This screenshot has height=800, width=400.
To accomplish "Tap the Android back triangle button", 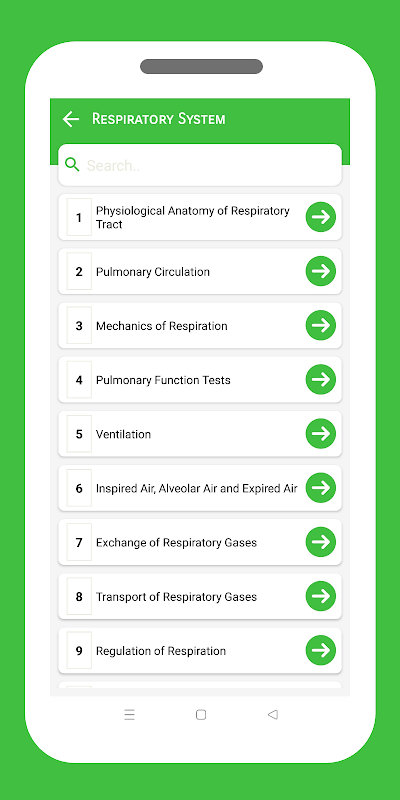I will pyautogui.click(x=272, y=715).
